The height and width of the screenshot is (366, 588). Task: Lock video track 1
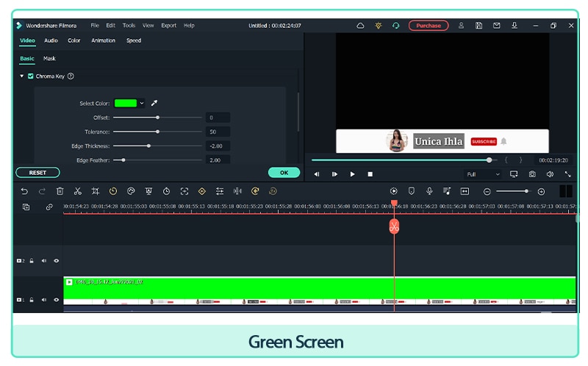click(x=32, y=300)
